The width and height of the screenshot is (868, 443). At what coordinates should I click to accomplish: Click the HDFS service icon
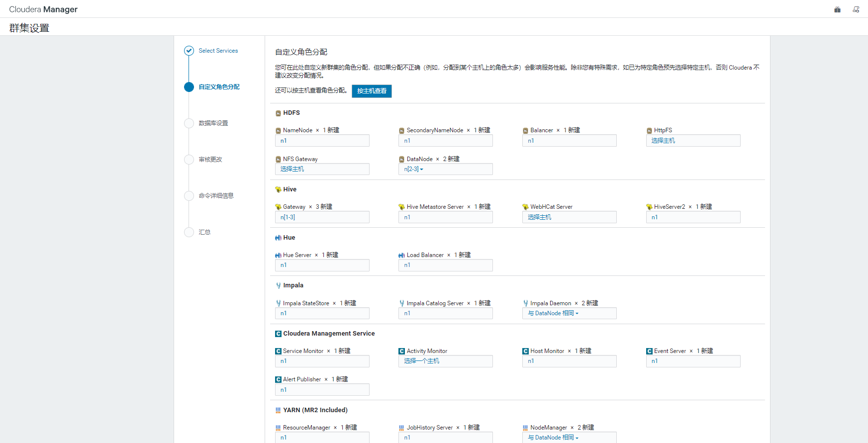pos(278,113)
